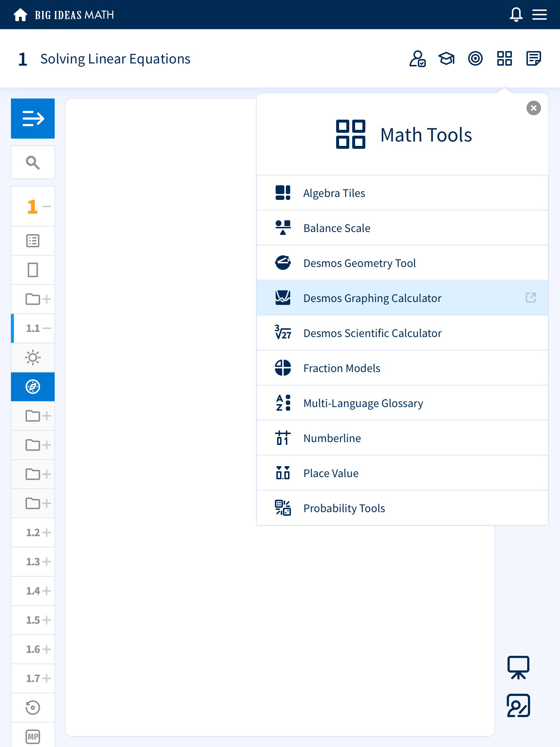
Task: Click the external-link icon for Graphing Calculator
Action: pos(531,298)
